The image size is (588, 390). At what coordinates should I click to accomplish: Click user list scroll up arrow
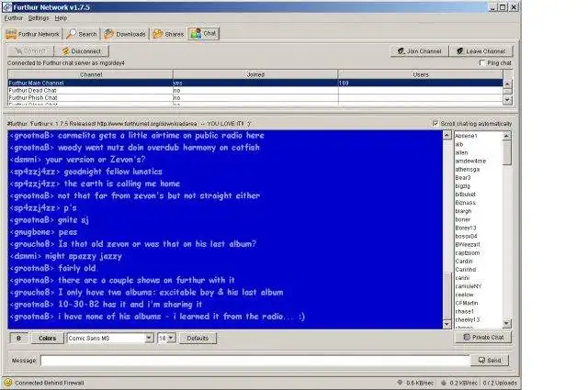[506, 136]
